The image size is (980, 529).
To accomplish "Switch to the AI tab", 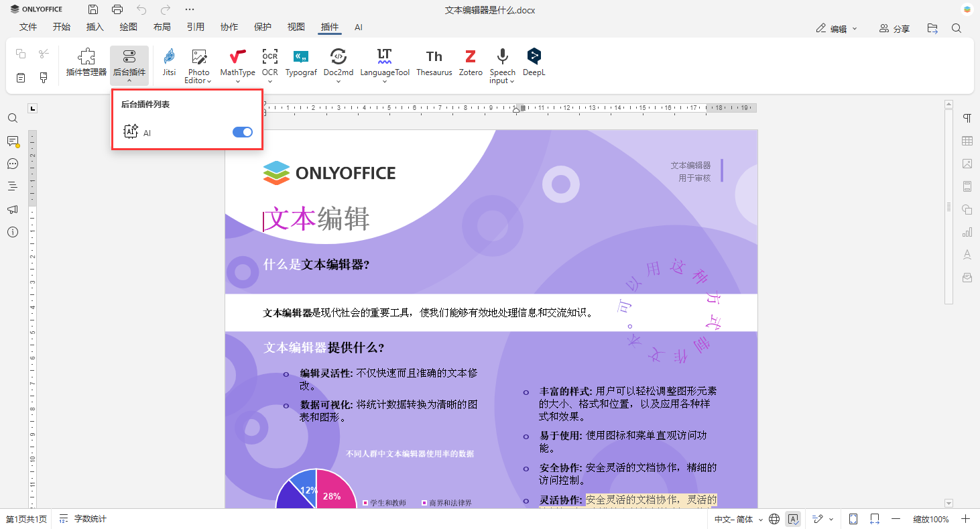I will pyautogui.click(x=359, y=27).
